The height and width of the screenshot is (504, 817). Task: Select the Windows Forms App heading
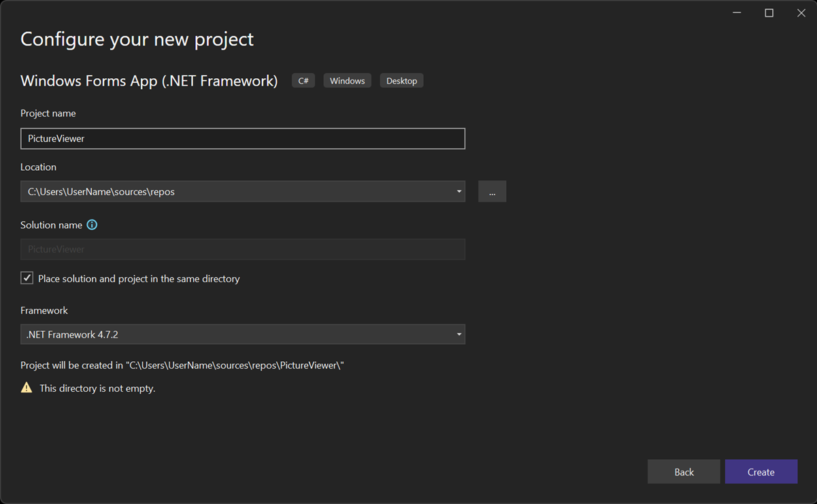coord(148,80)
